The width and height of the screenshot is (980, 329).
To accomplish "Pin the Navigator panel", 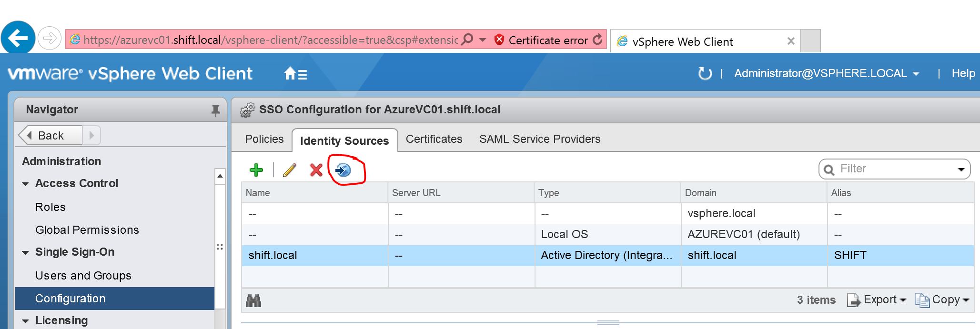I will click(x=215, y=110).
